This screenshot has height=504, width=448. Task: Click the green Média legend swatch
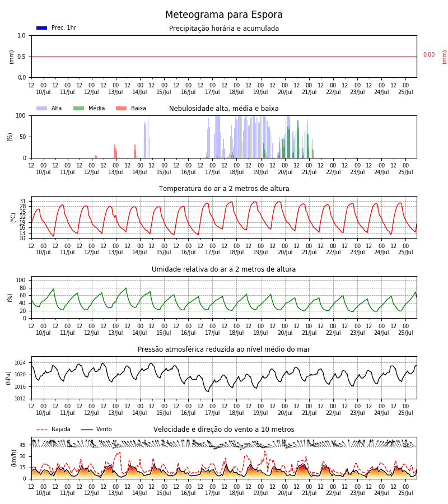[79, 108]
